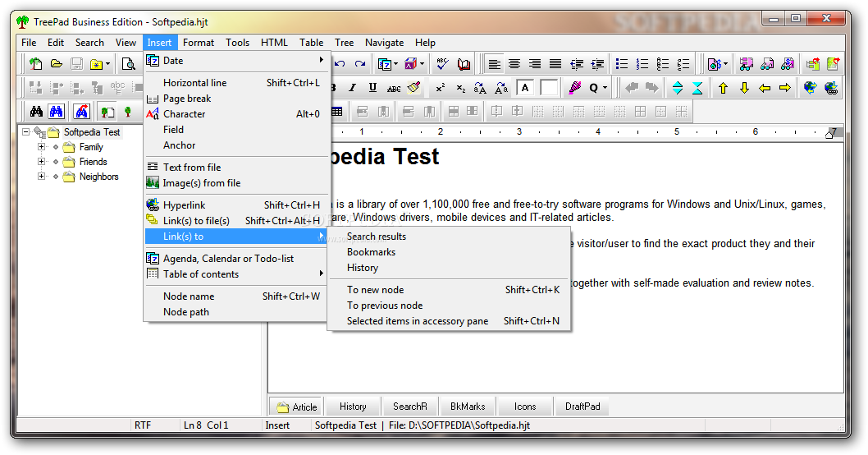Open the purple cube dropdown arrow
The height and width of the screenshot is (455, 868).
pos(423,64)
